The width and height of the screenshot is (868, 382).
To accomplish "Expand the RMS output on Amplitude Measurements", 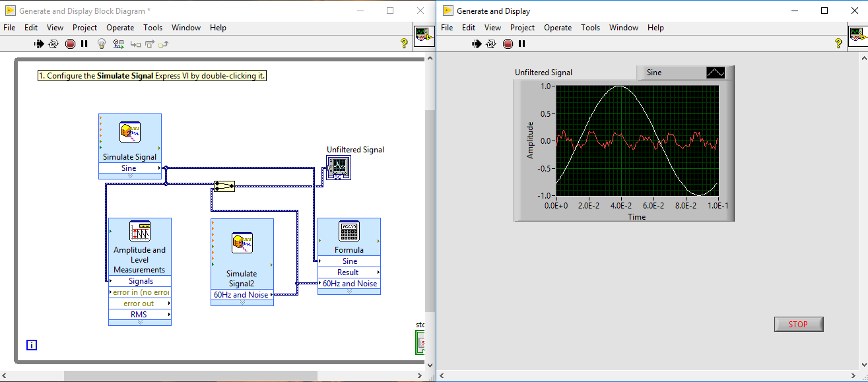I will 139,314.
